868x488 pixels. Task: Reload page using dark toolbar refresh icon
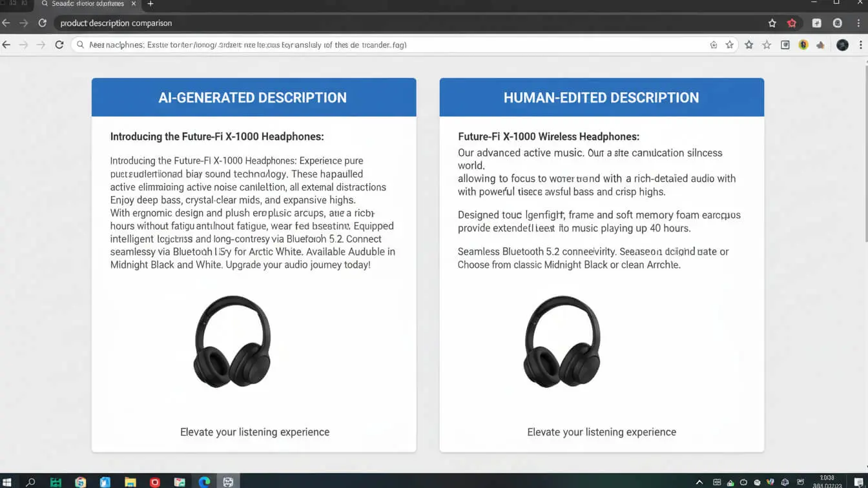tap(43, 23)
